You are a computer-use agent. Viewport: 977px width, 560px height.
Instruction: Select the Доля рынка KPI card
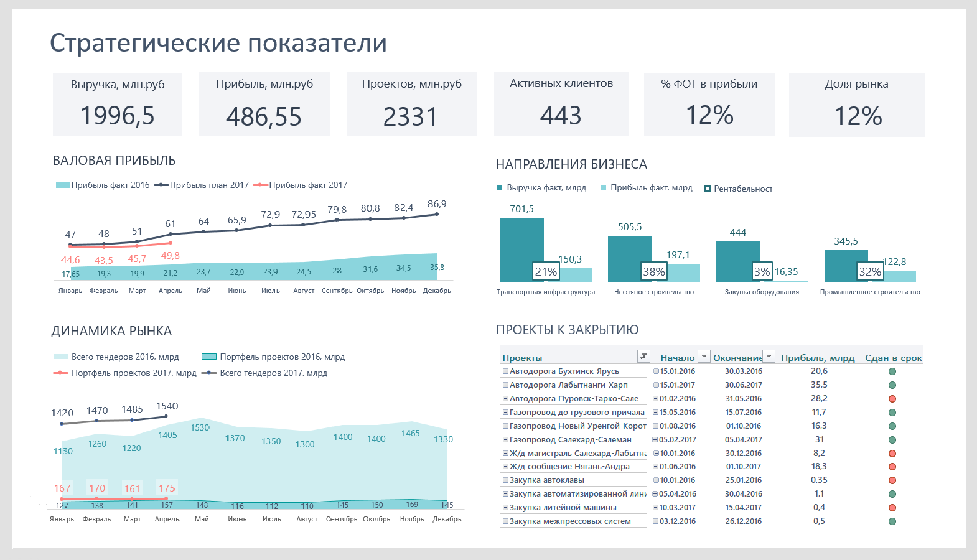[x=857, y=105]
